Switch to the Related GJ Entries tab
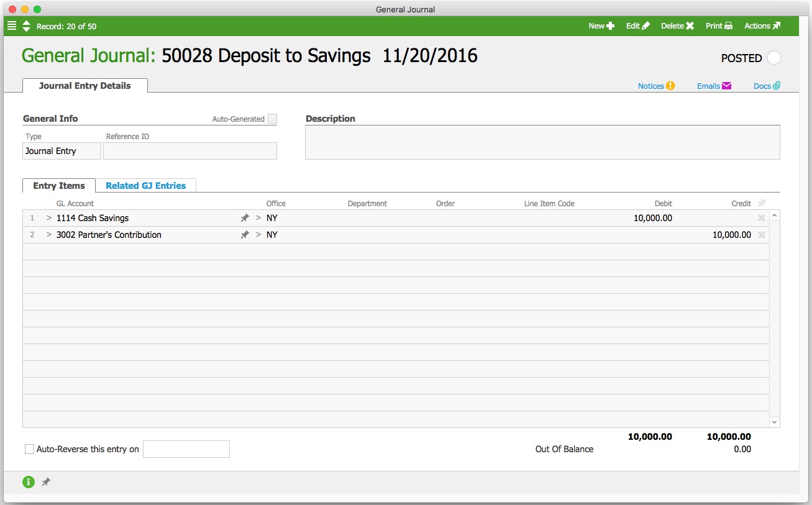 (x=145, y=186)
